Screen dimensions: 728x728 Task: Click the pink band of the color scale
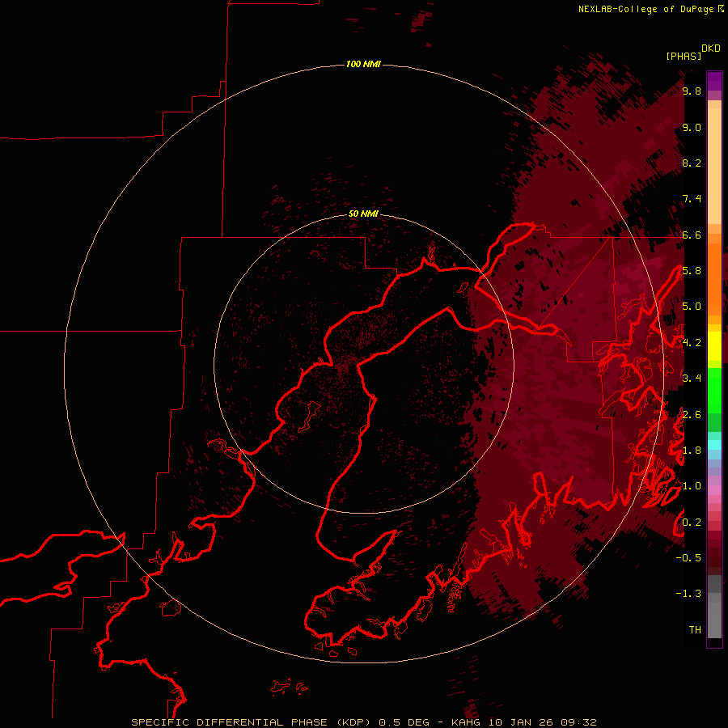(x=714, y=490)
